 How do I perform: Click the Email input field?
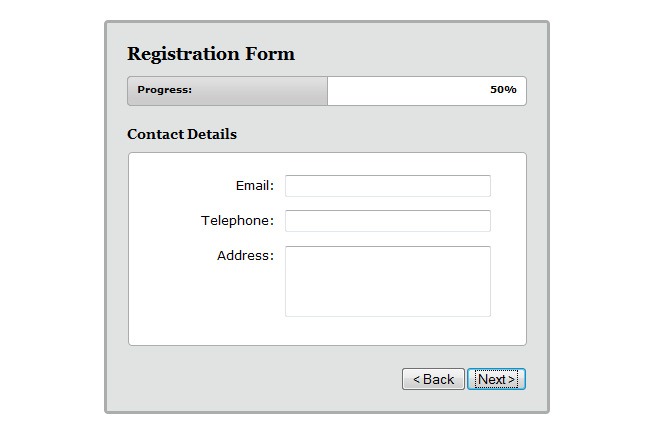coord(387,186)
